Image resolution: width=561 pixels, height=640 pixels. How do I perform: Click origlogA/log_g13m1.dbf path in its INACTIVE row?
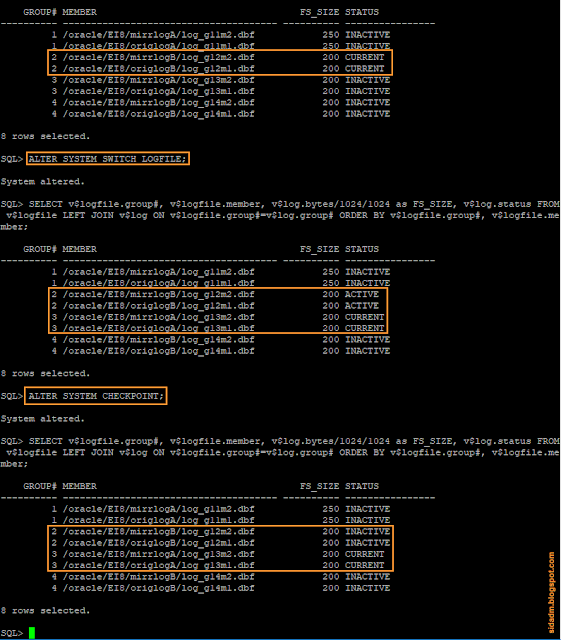point(158,91)
